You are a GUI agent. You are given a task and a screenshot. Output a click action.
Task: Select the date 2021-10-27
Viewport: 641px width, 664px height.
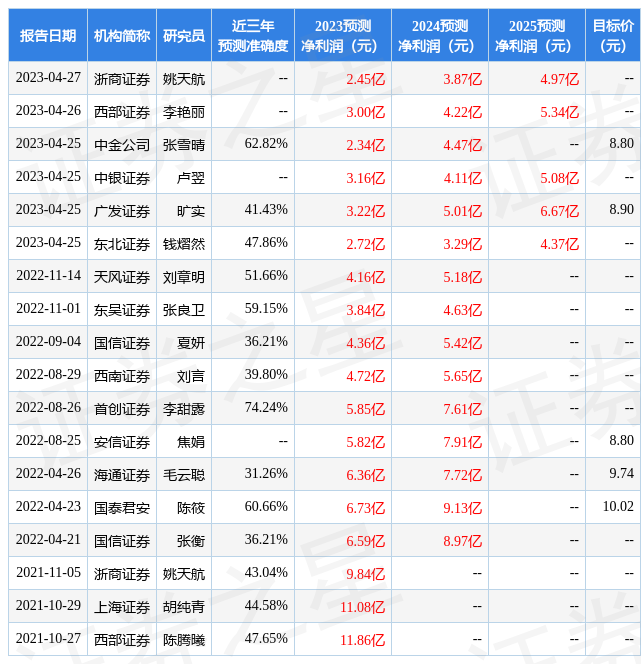48,639
